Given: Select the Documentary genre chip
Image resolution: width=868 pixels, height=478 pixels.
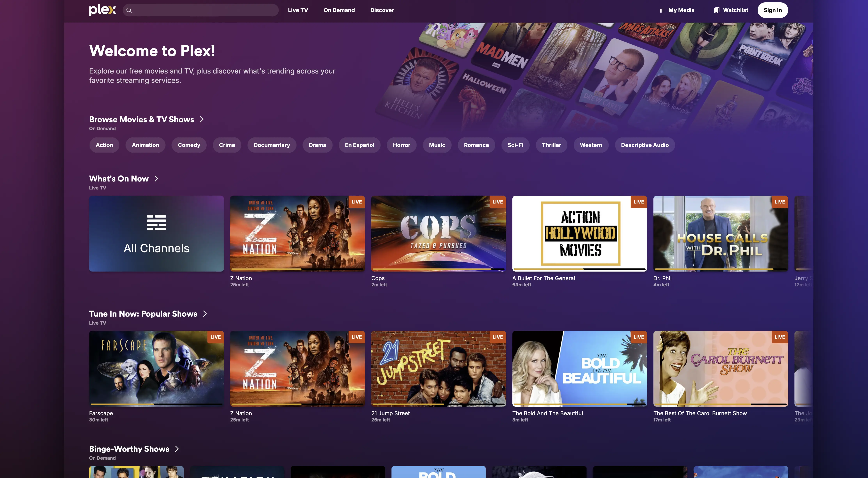Looking at the screenshot, I should [272, 145].
